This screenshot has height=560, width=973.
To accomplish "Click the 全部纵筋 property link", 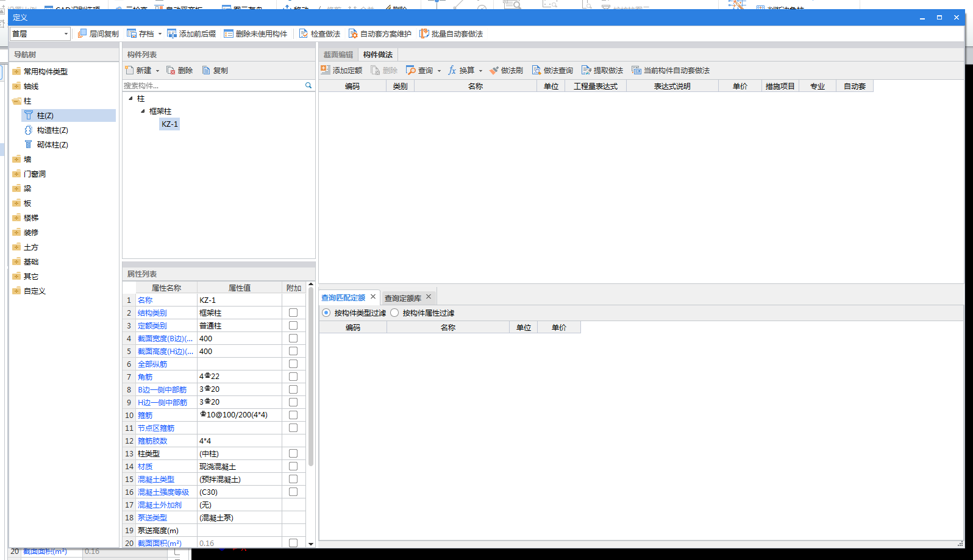I will [x=152, y=364].
